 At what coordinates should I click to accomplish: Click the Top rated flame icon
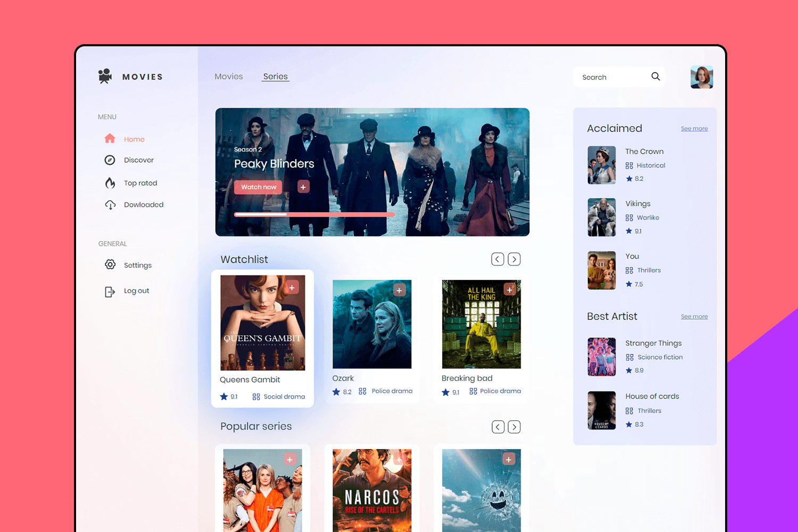[110, 183]
